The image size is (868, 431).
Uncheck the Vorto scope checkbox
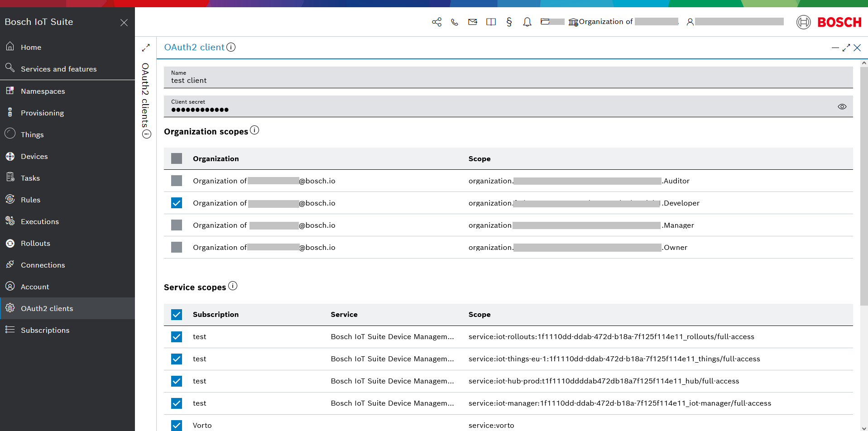click(x=177, y=425)
